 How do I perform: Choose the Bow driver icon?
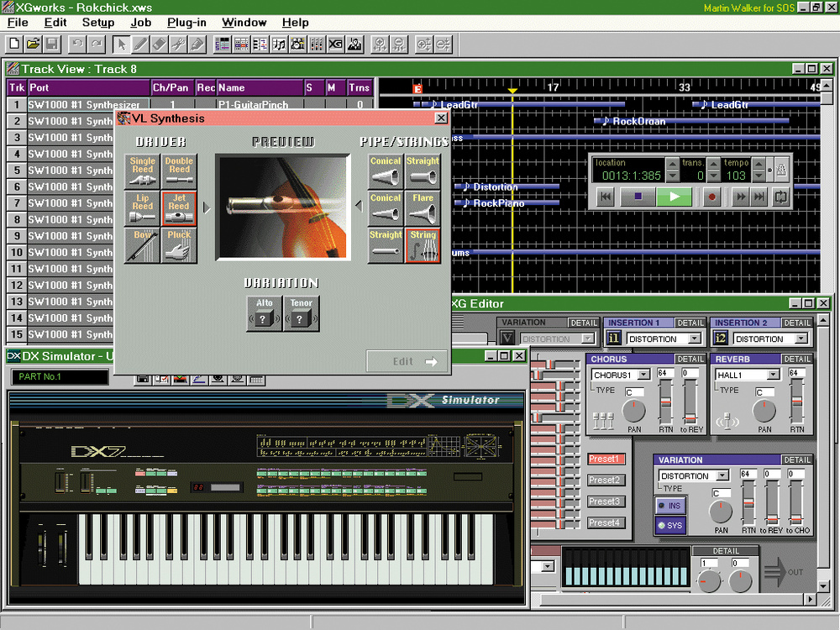click(x=142, y=245)
